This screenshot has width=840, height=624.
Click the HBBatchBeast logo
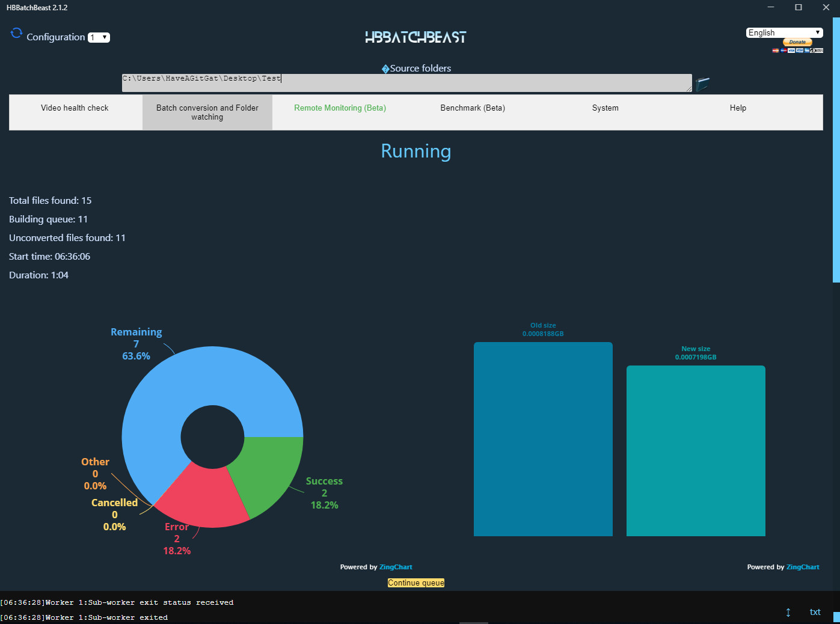(x=415, y=37)
